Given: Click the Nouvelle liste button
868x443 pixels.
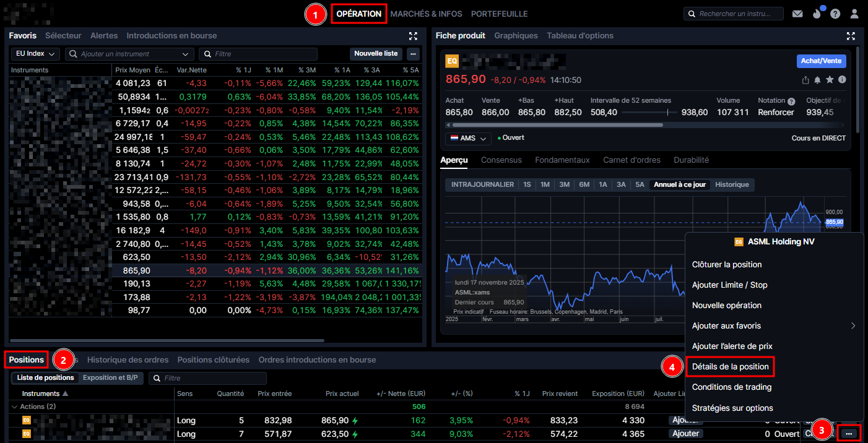Looking at the screenshot, I should click(x=376, y=54).
